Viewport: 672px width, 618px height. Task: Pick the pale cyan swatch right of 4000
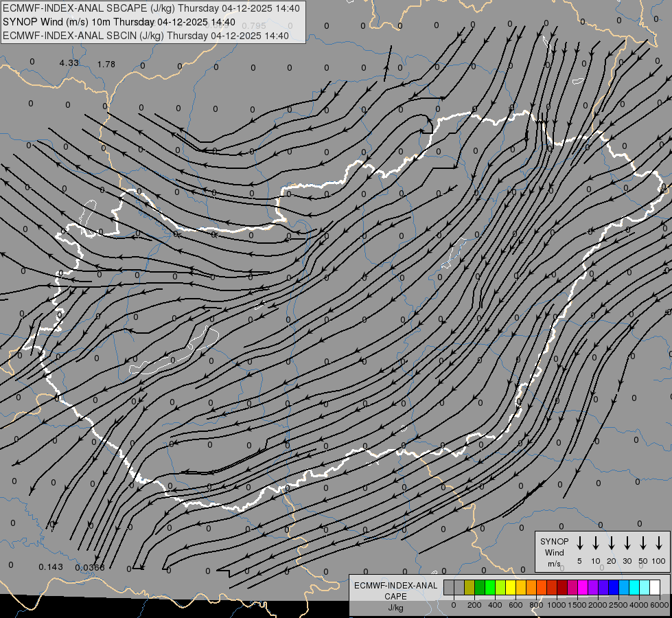pos(645,587)
